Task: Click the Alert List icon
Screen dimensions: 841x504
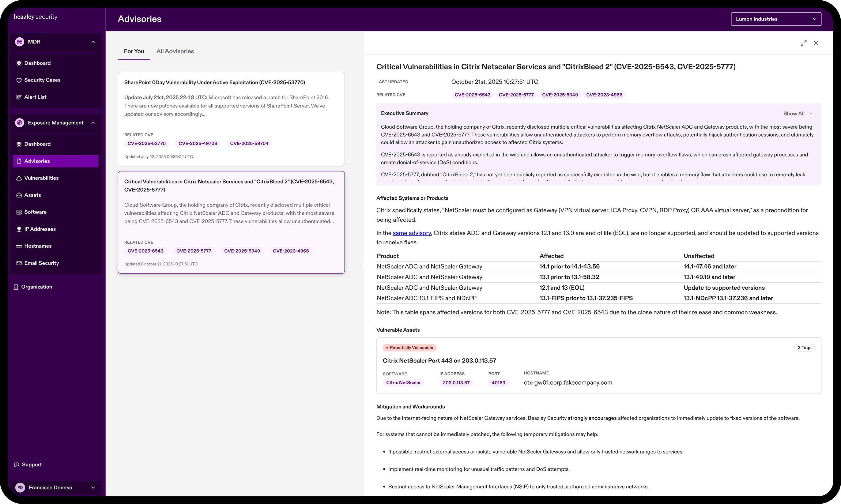Action: pos(19,97)
